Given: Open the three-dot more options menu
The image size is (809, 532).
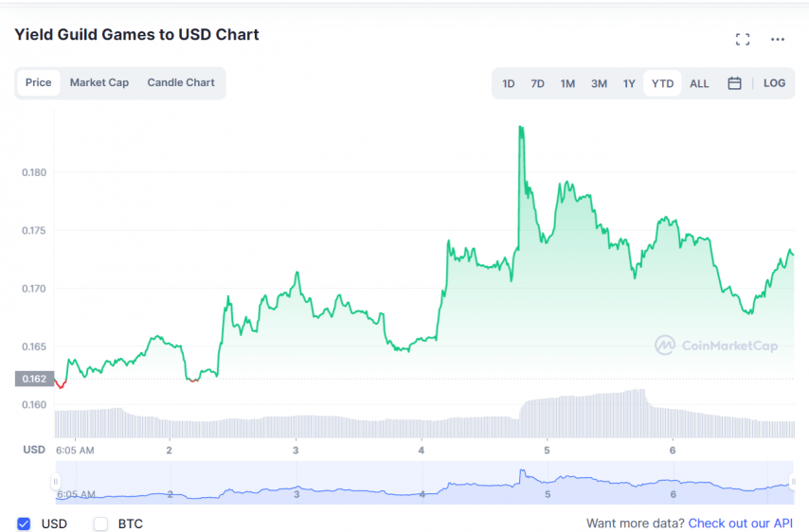Looking at the screenshot, I should pyautogui.click(x=778, y=39).
